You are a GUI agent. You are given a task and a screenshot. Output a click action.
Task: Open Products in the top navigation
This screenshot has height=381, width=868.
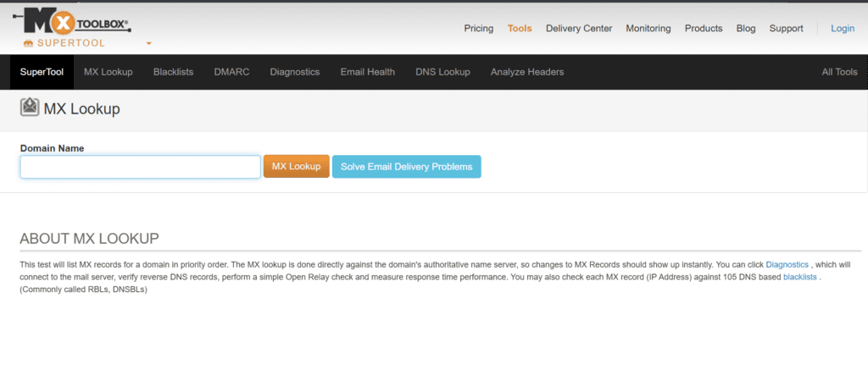tap(704, 28)
